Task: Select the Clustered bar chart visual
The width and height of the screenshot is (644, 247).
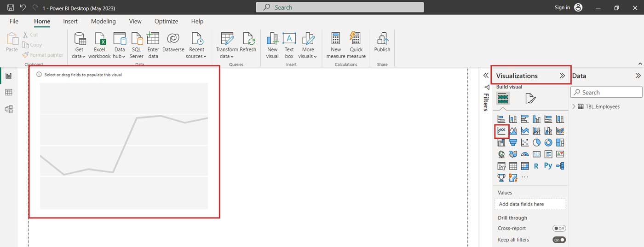Action: [525, 119]
